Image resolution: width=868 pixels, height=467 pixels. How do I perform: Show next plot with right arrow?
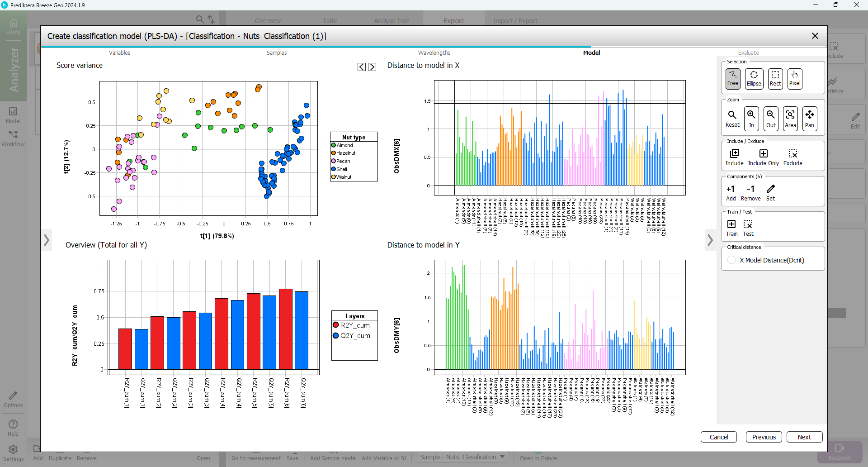click(x=372, y=67)
